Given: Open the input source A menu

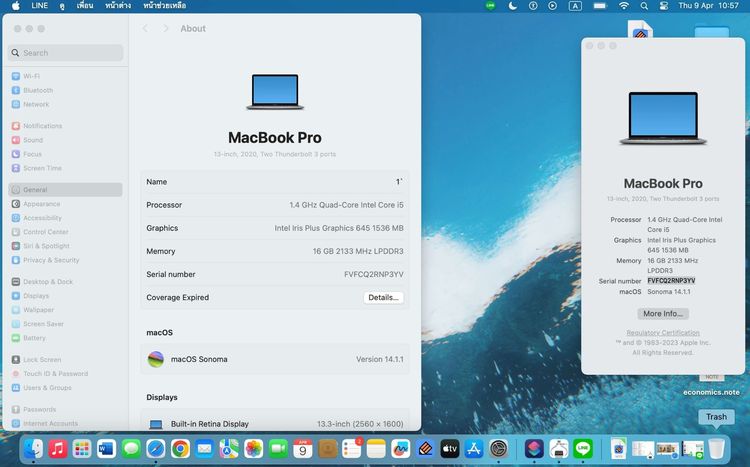Looking at the screenshot, I should click(575, 6).
